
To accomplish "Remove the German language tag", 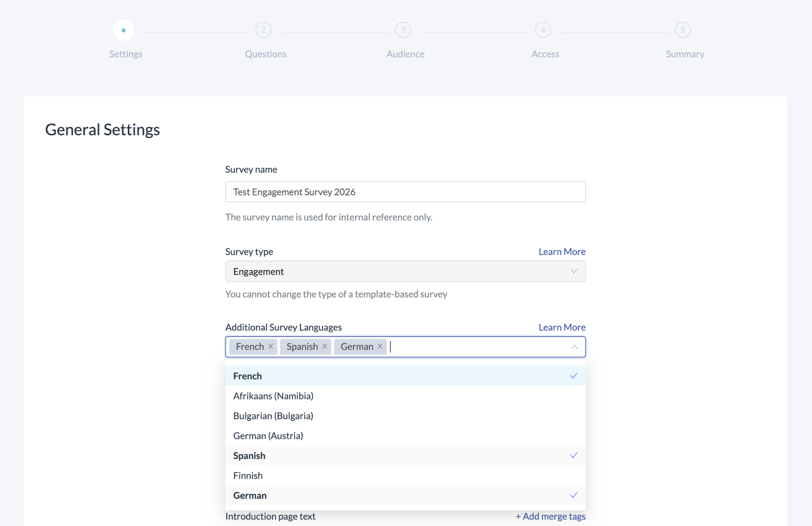I will 380,347.
